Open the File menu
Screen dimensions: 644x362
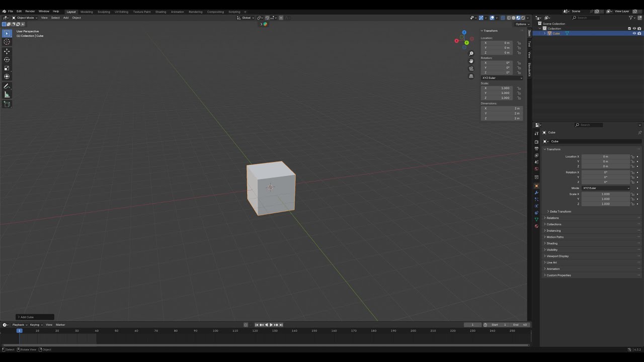(11, 11)
